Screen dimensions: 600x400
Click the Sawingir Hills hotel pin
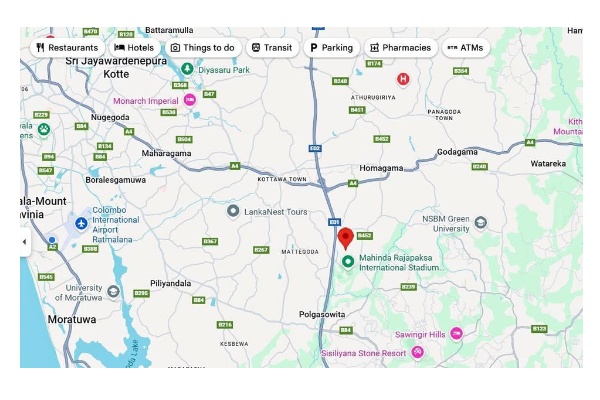(x=456, y=334)
